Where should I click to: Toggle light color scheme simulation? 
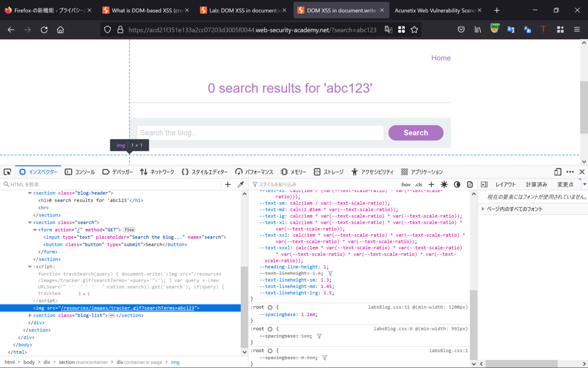(x=444, y=184)
